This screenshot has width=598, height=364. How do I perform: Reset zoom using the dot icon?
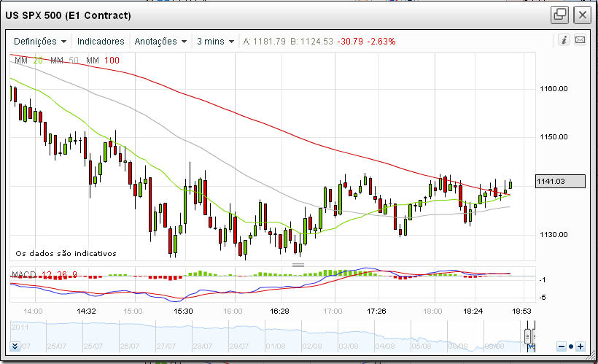[571, 346]
